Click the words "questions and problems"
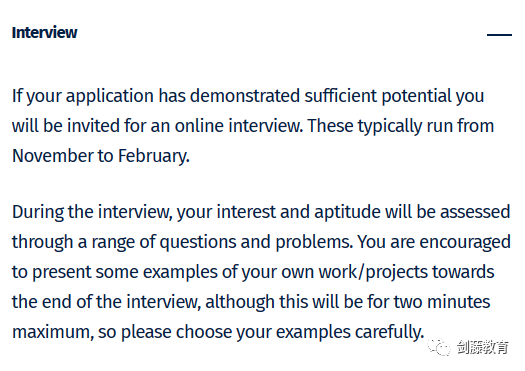Viewport: 525px width, 371px height. tap(254, 242)
